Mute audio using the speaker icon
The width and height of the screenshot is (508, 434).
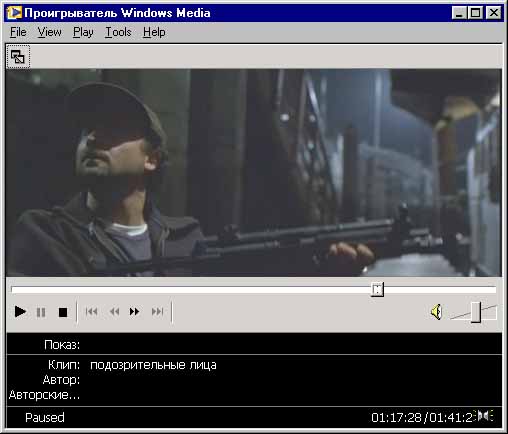[x=436, y=312]
